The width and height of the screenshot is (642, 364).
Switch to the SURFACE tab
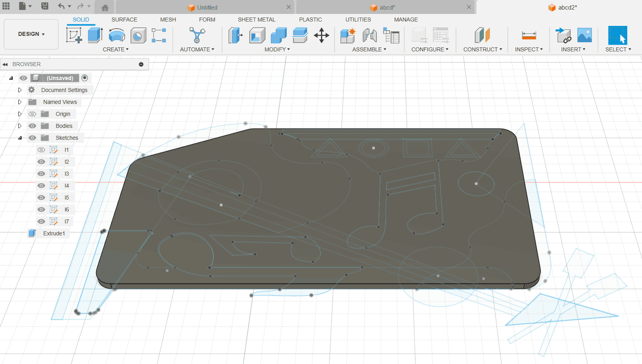[x=124, y=20]
